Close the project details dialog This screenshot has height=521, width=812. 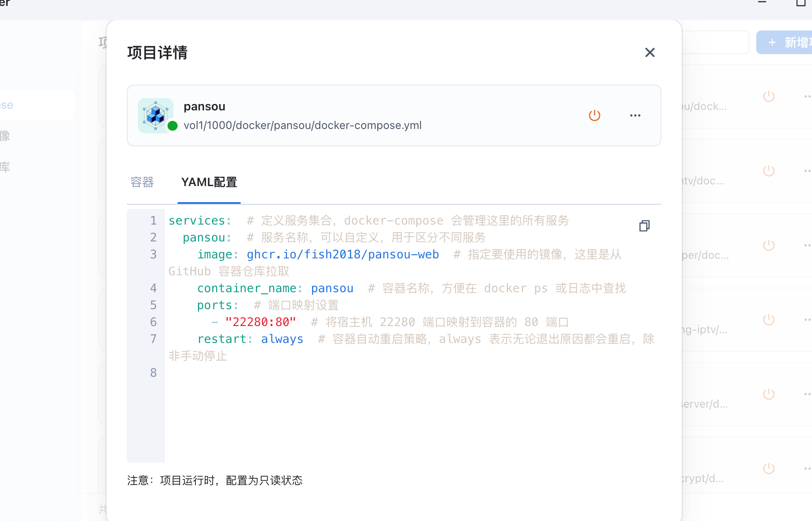click(x=650, y=52)
